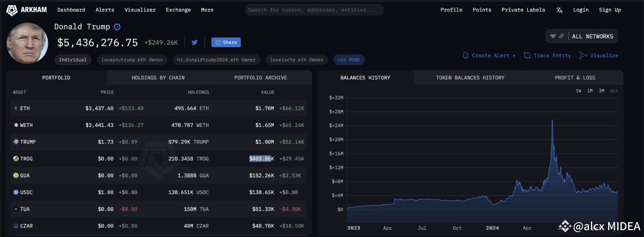Sort by ASSET column header
Screen dimensions: 644x237
20,92
